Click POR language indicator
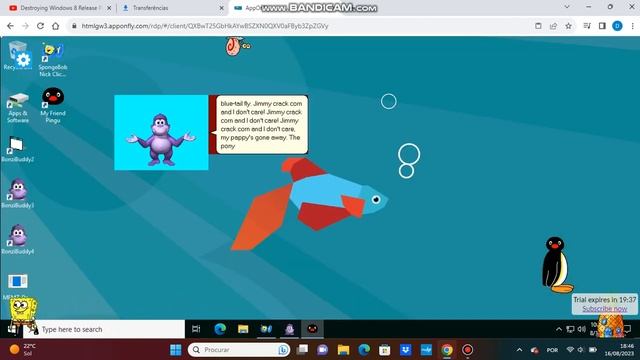Viewport: 640px width, 360px height. pyautogui.click(x=552, y=350)
